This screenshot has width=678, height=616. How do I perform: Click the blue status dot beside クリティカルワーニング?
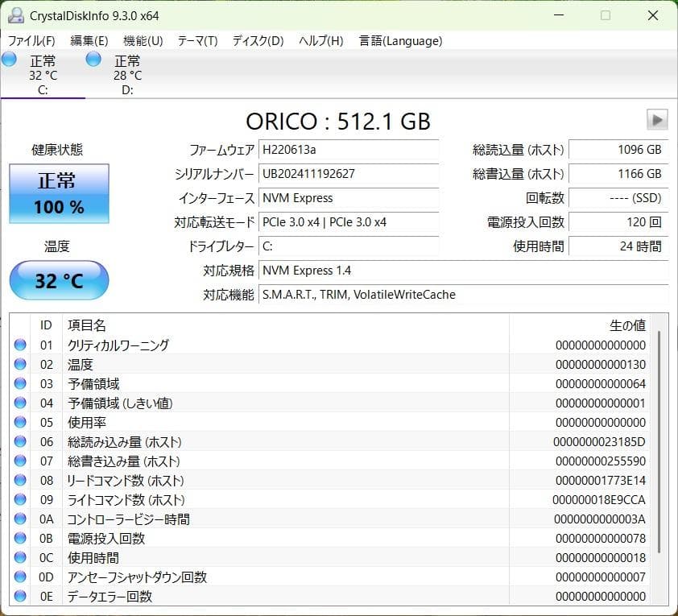pyautogui.click(x=19, y=345)
